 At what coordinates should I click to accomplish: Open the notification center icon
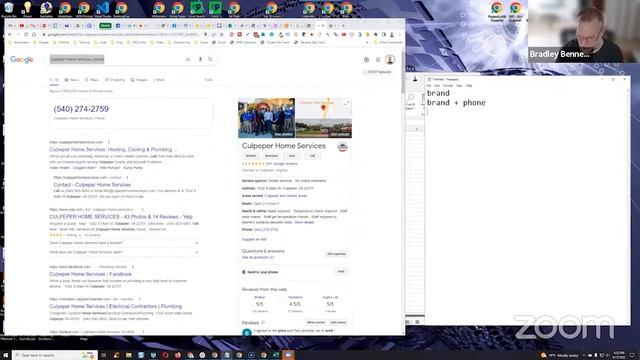tap(632, 355)
